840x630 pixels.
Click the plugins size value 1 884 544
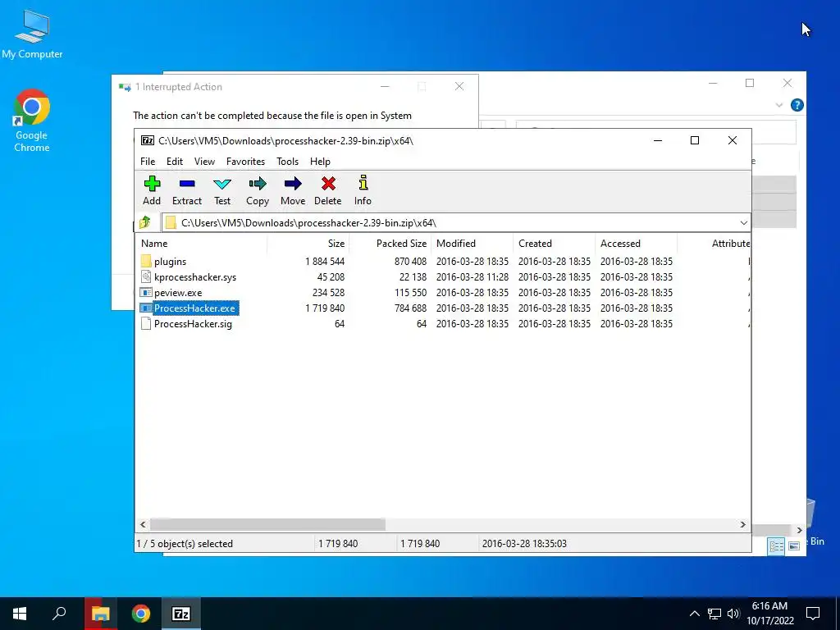click(x=325, y=262)
